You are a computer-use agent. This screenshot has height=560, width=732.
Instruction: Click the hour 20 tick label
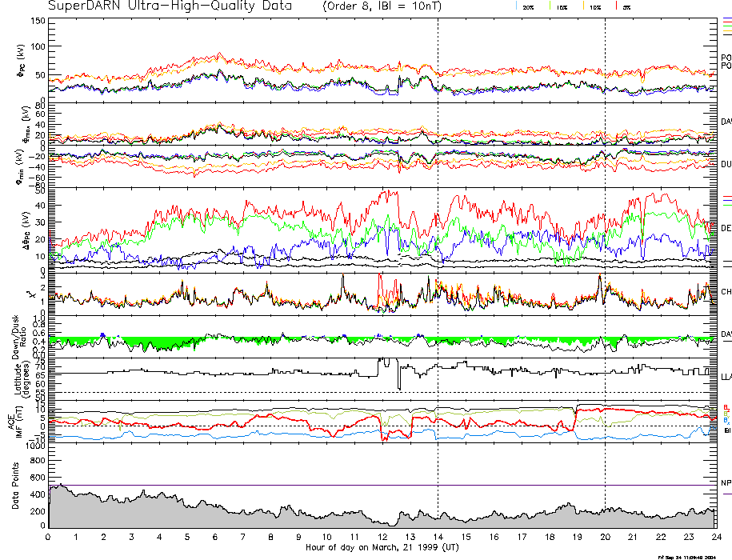pyautogui.click(x=604, y=539)
